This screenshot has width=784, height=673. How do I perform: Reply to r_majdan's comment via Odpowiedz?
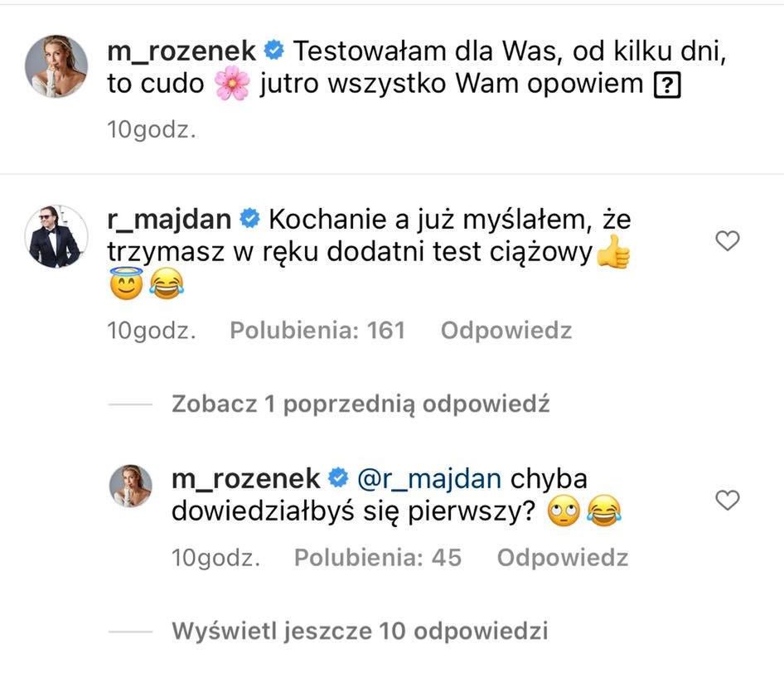[x=506, y=331]
